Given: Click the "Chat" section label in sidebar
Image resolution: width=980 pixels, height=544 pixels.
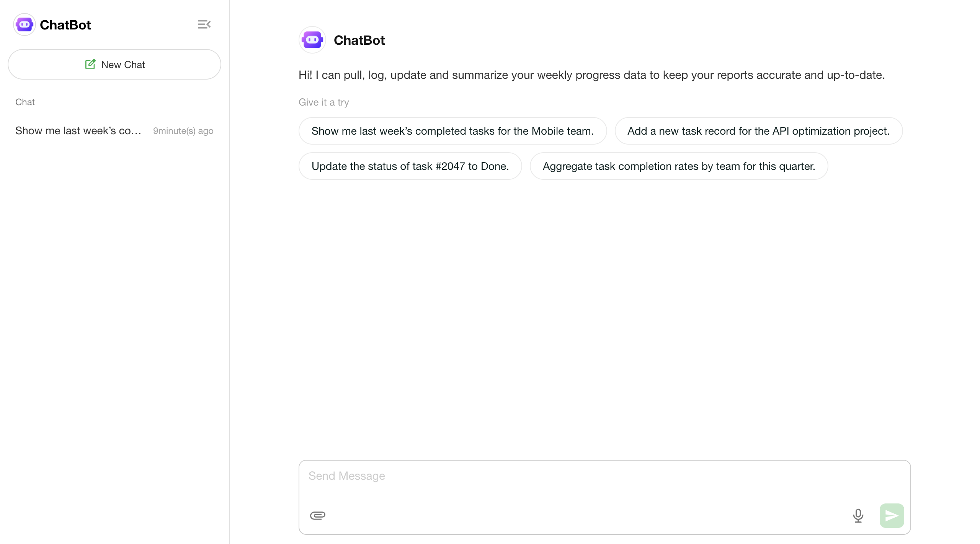Looking at the screenshot, I should 25,102.
